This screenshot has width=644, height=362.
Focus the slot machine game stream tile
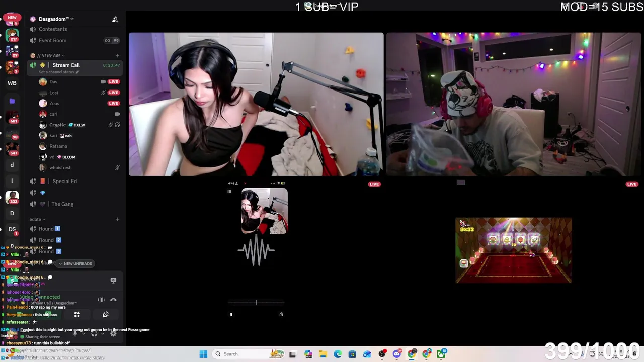(x=514, y=250)
